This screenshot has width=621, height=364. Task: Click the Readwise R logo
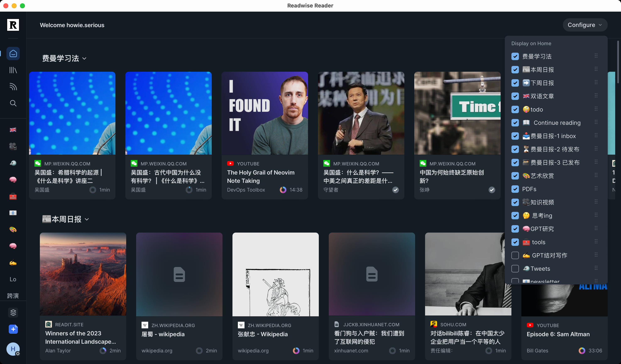click(x=13, y=25)
